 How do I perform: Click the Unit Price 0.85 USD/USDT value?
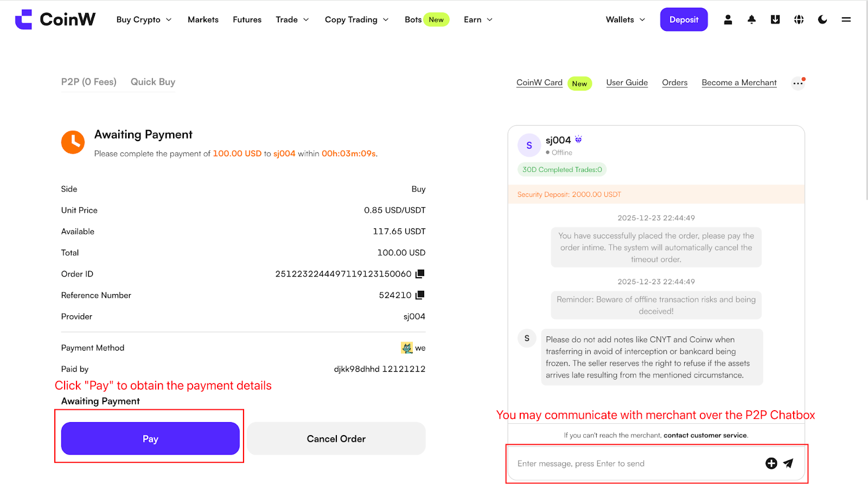[395, 210]
